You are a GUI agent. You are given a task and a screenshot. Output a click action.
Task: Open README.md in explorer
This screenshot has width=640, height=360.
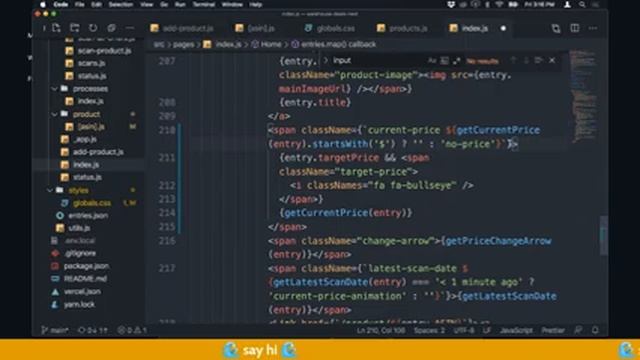pyautogui.click(x=85, y=279)
